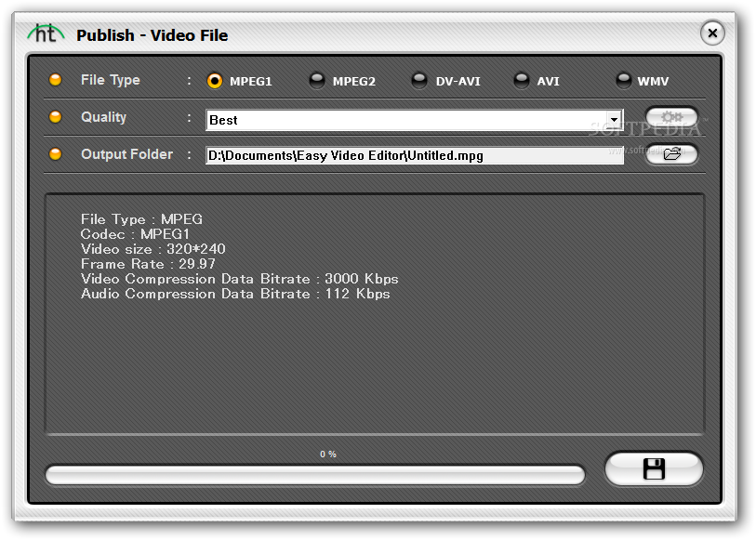756x540 pixels.
Task: Click the 'Quality' label text
Action: (x=103, y=117)
